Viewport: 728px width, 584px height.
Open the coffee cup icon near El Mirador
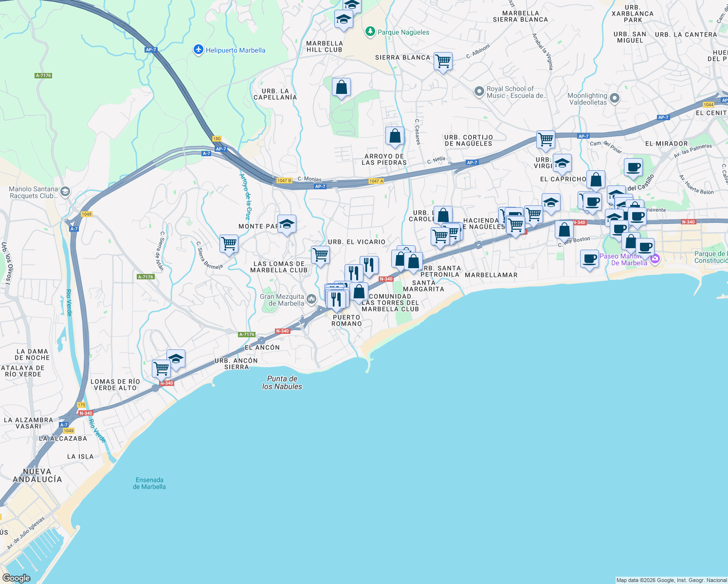click(x=633, y=168)
